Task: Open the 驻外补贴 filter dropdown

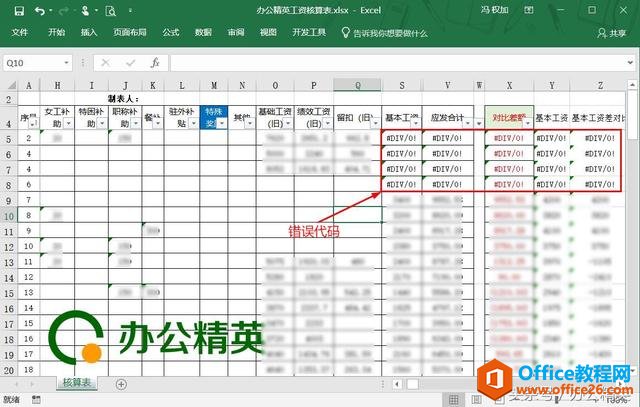Action: (x=193, y=123)
